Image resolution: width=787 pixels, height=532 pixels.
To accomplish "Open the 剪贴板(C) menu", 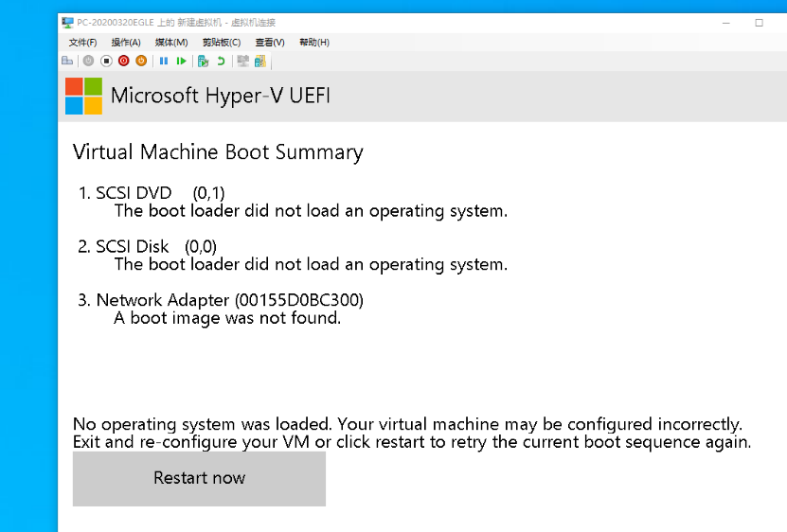I will click(222, 43).
